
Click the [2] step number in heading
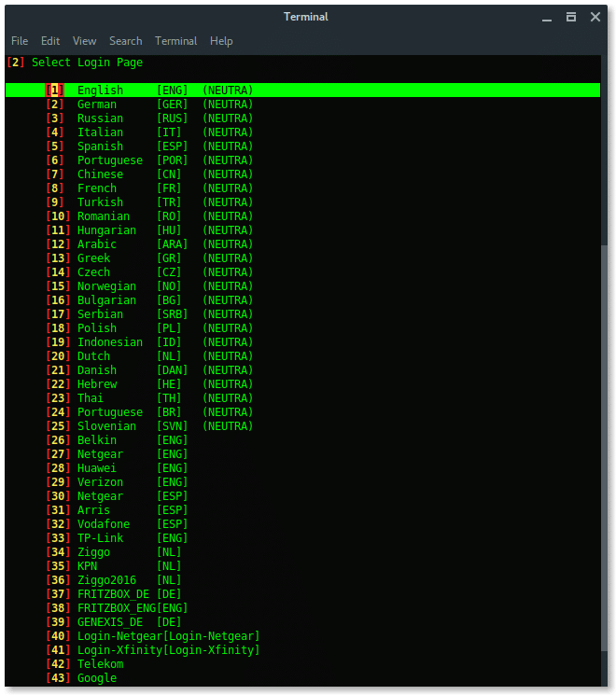pos(16,63)
